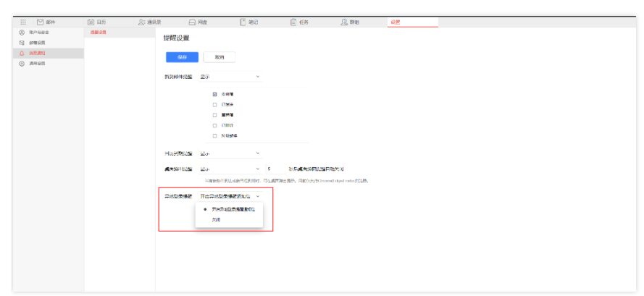Open the apps grid launcher icon
This screenshot has height=296, width=644.
click(x=23, y=22)
